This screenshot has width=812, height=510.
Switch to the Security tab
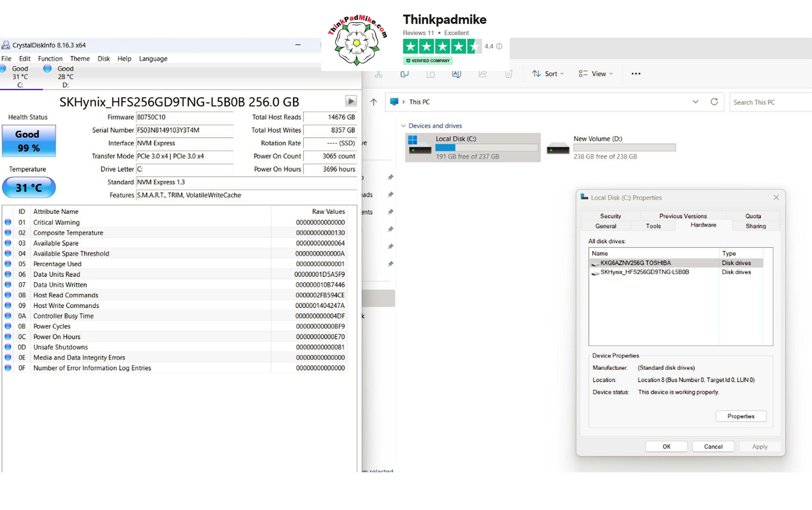[610, 216]
